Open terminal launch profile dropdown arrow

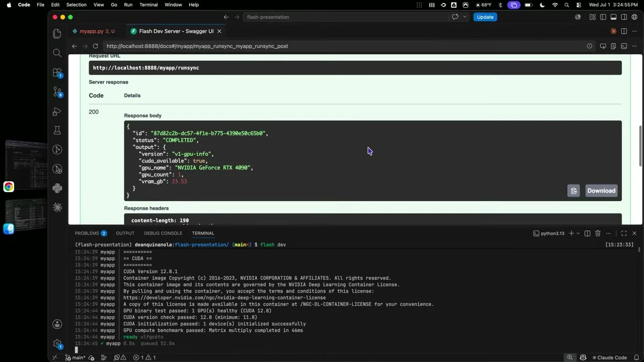point(578,233)
